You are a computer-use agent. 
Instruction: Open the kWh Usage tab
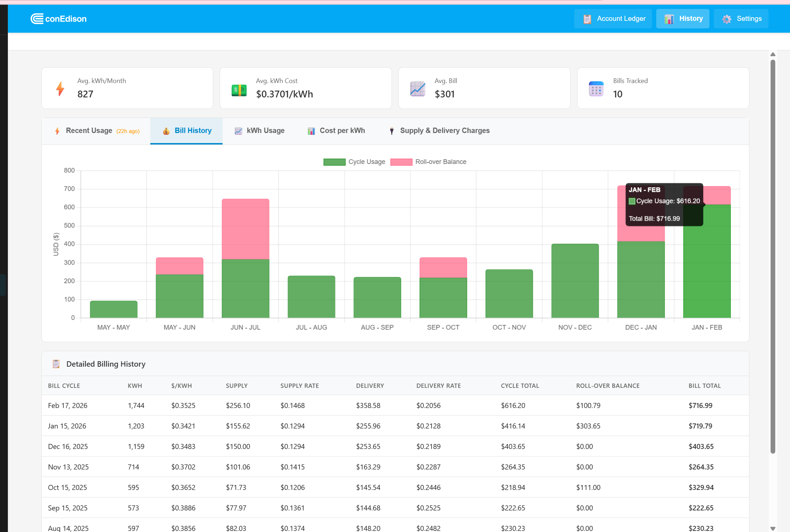259,131
